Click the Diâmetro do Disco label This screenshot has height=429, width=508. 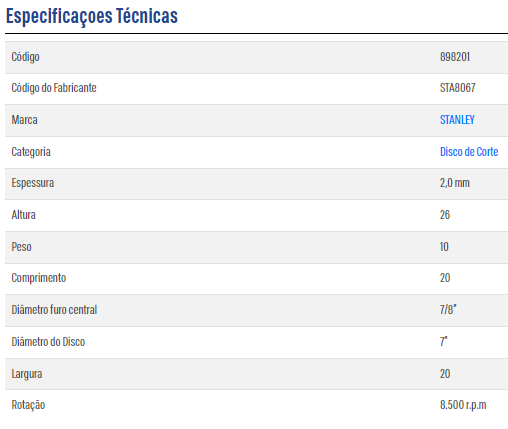(48, 342)
